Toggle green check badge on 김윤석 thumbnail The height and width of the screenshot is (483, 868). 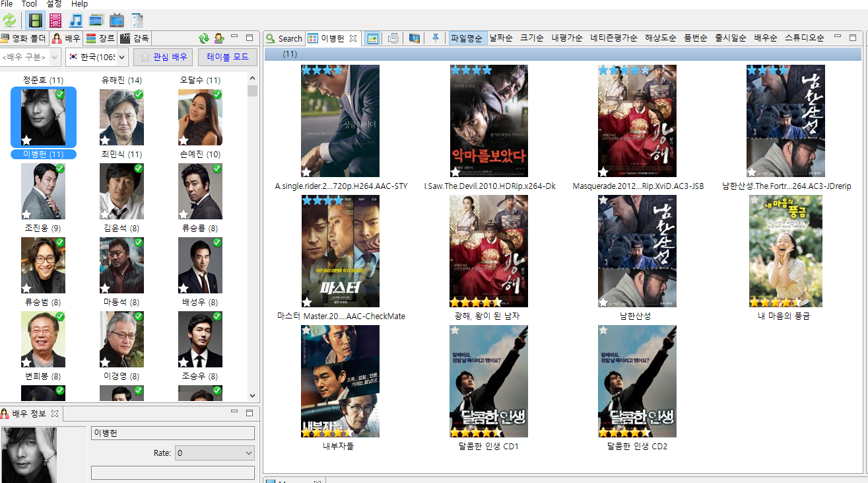pyautogui.click(x=139, y=168)
